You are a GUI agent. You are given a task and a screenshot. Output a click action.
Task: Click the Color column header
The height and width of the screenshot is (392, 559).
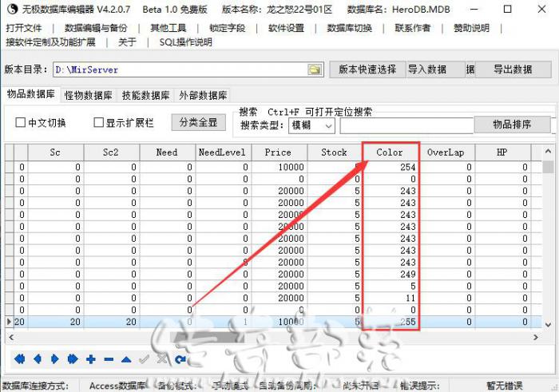(x=390, y=152)
